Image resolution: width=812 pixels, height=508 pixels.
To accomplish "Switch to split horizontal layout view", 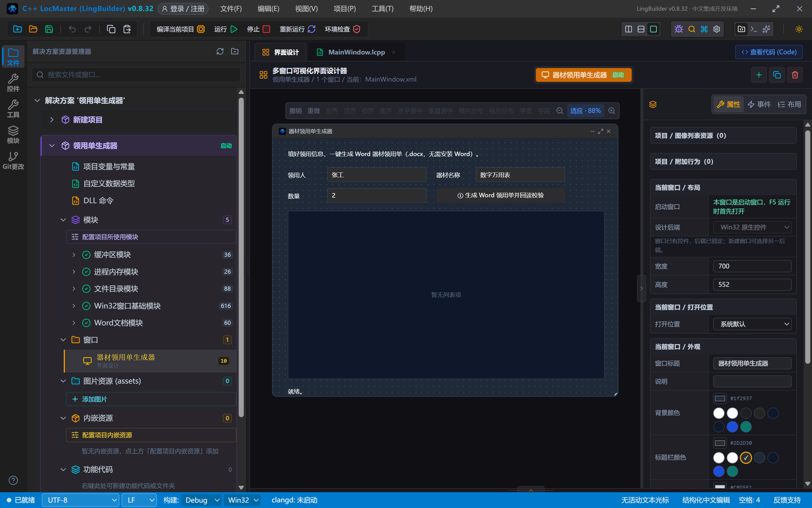I will click(641, 29).
